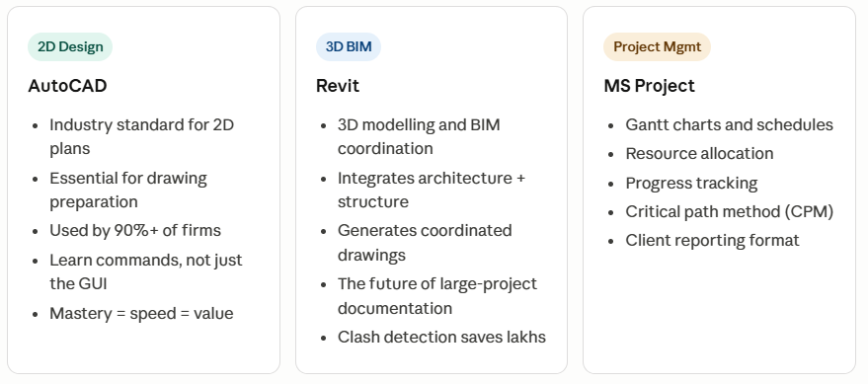Select the Revit card heading

pyautogui.click(x=338, y=86)
